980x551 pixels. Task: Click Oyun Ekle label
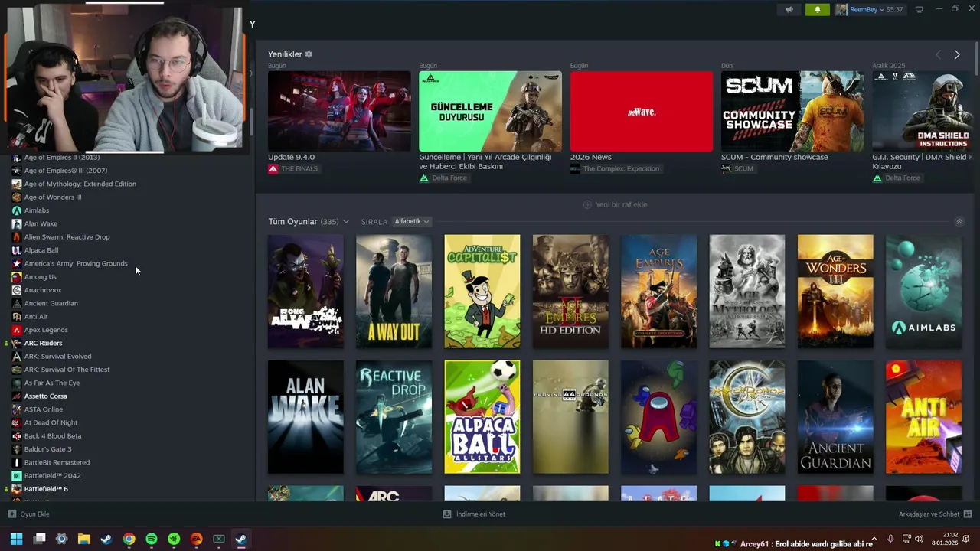tap(35, 514)
